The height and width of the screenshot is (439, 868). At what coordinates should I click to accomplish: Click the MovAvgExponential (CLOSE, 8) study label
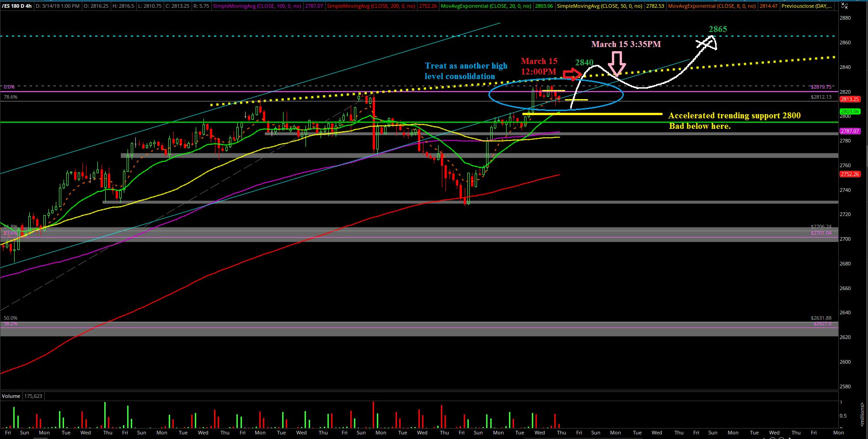pos(712,6)
